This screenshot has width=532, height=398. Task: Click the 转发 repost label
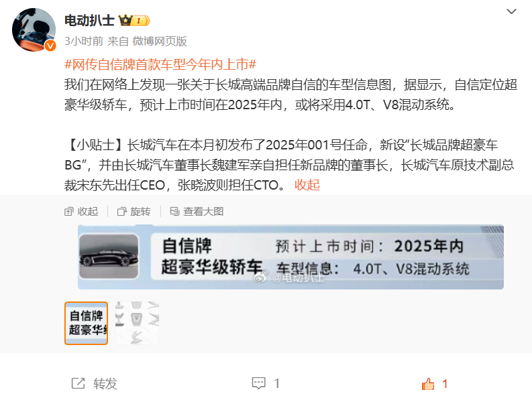pos(105,384)
